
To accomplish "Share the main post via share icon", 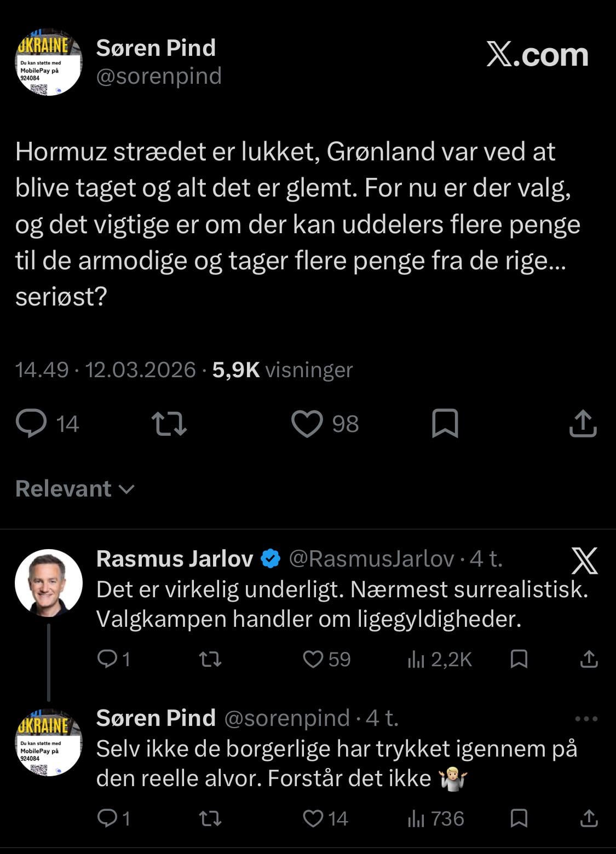I will (583, 424).
